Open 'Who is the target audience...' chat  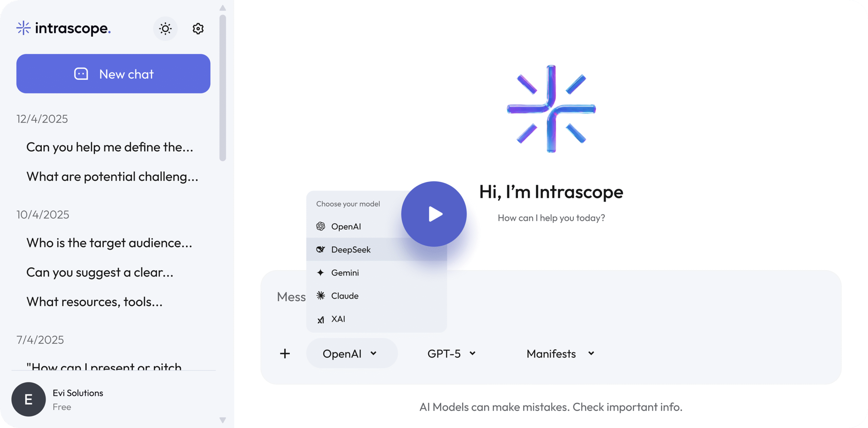click(x=109, y=243)
